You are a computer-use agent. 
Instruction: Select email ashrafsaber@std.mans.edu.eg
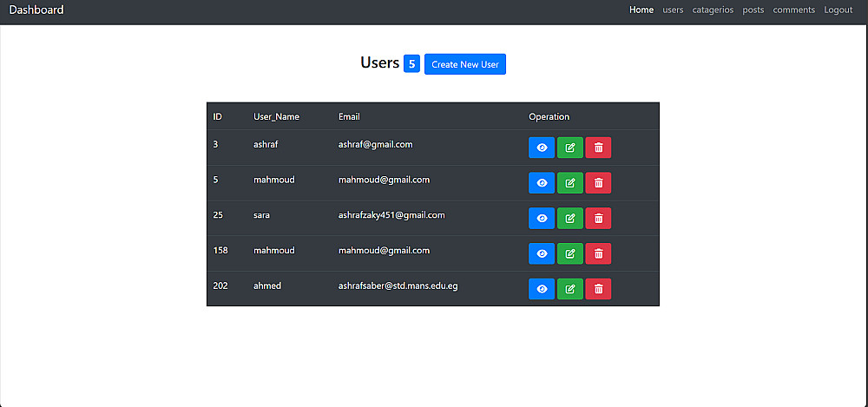398,286
